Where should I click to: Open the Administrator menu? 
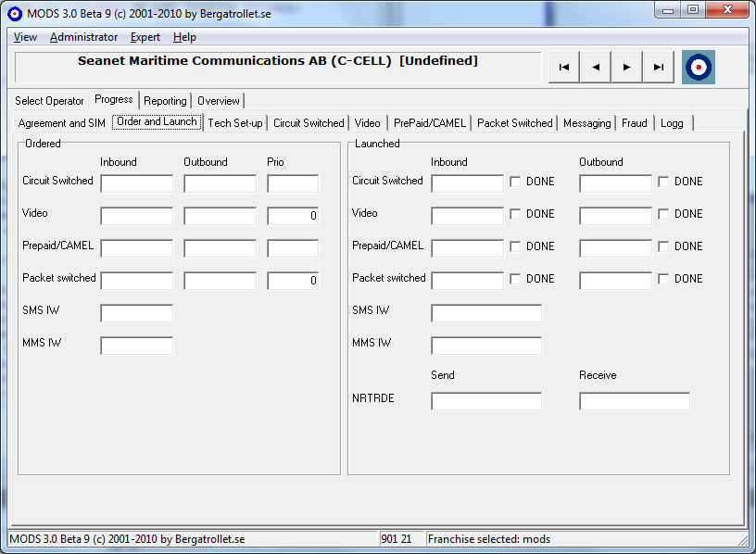[x=83, y=37]
